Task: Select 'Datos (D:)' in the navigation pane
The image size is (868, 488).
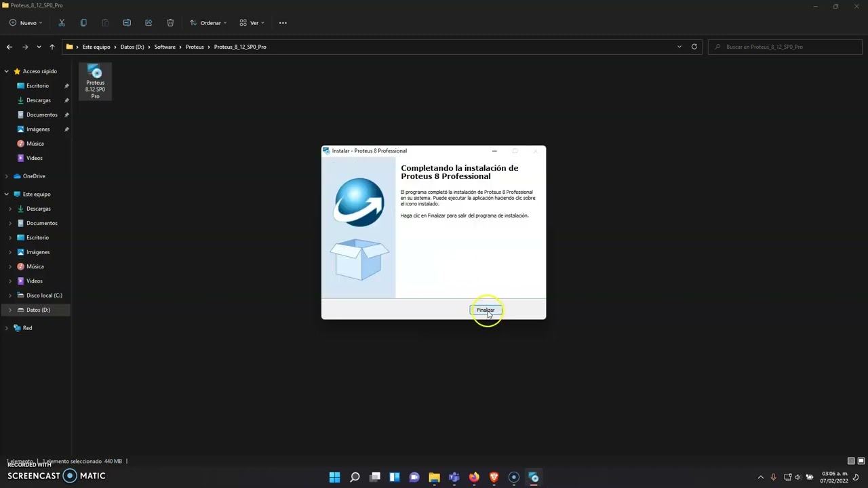Action: [x=38, y=310]
